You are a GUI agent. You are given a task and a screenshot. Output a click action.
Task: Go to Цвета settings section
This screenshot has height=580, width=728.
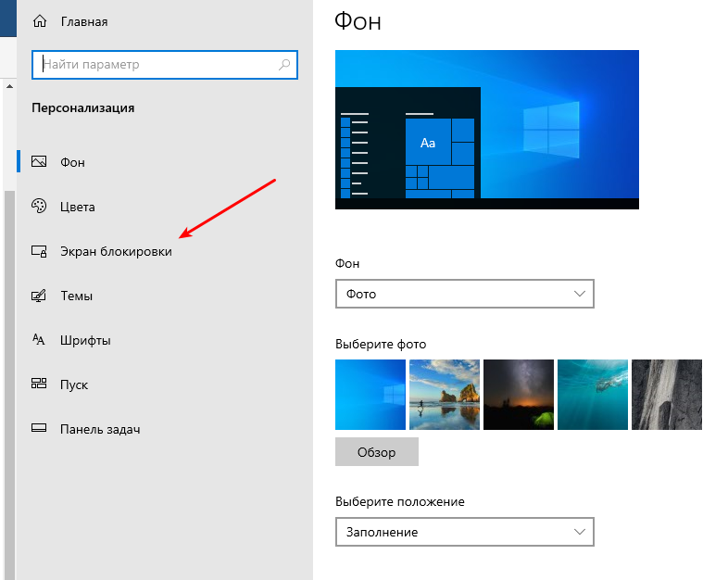click(78, 207)
